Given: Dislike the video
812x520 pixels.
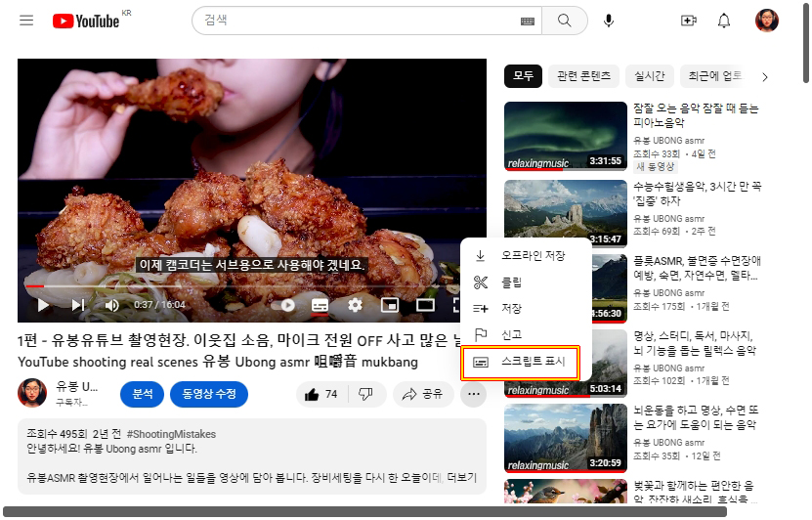Looking at the screenshot, I should [366, 395].
